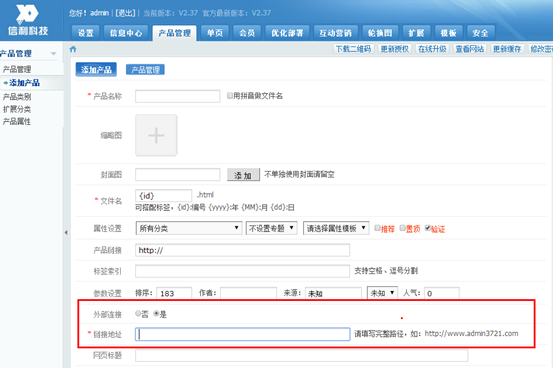Open the 不设置专题 dropdown

[x=272, y=228]
